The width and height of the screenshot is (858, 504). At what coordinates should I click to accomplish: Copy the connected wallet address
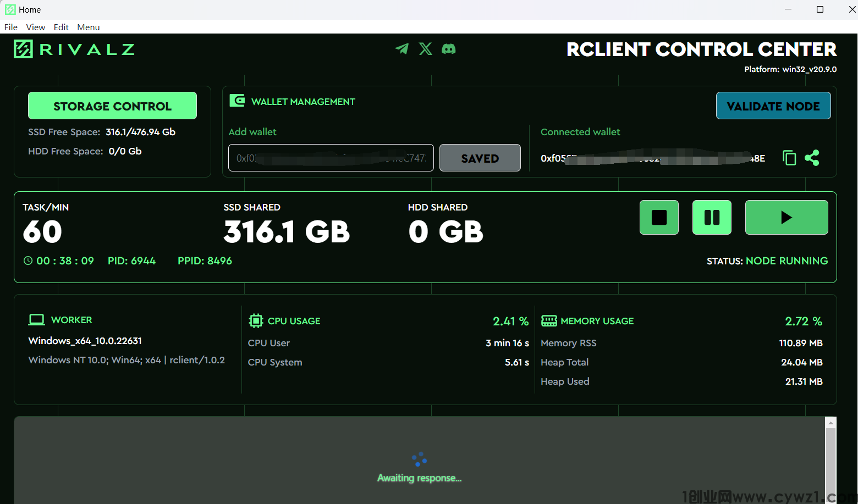pyautogui.click(x=789, y=158)
